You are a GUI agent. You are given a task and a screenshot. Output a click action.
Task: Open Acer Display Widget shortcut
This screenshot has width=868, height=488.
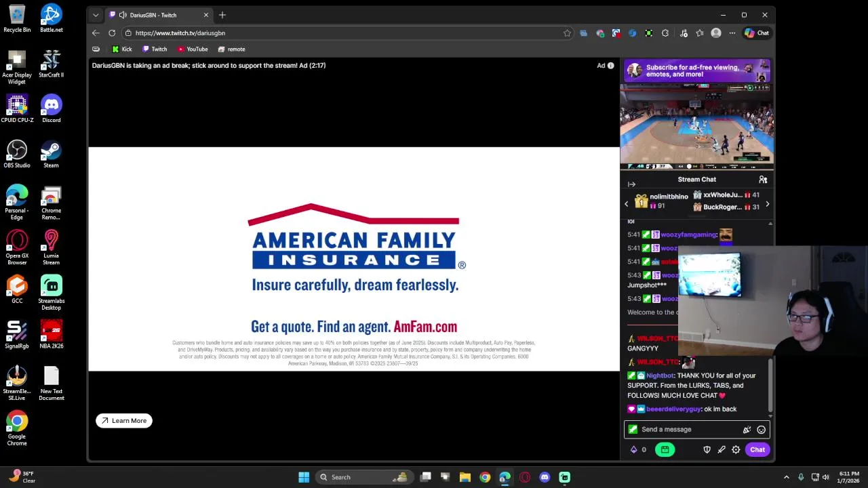(17, 67)
